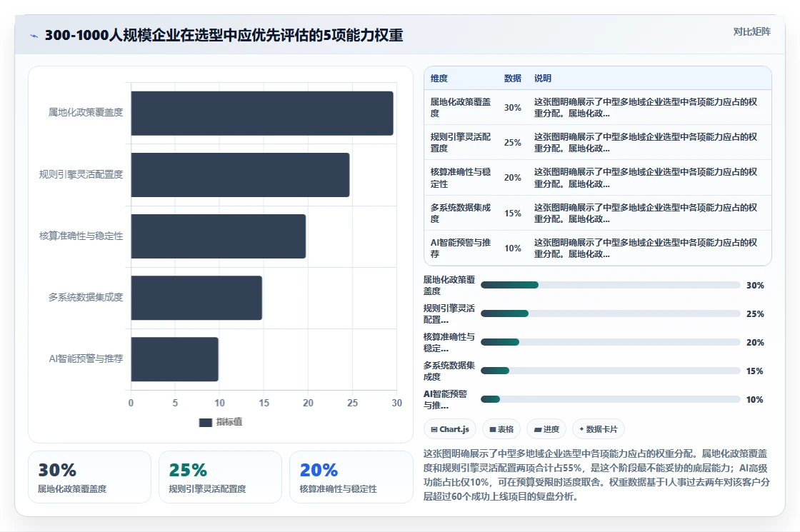Click the 15% progress bar for 多系统数据集成度
Image resolution: width=800 pixels, height=532 pixels.
611,371
